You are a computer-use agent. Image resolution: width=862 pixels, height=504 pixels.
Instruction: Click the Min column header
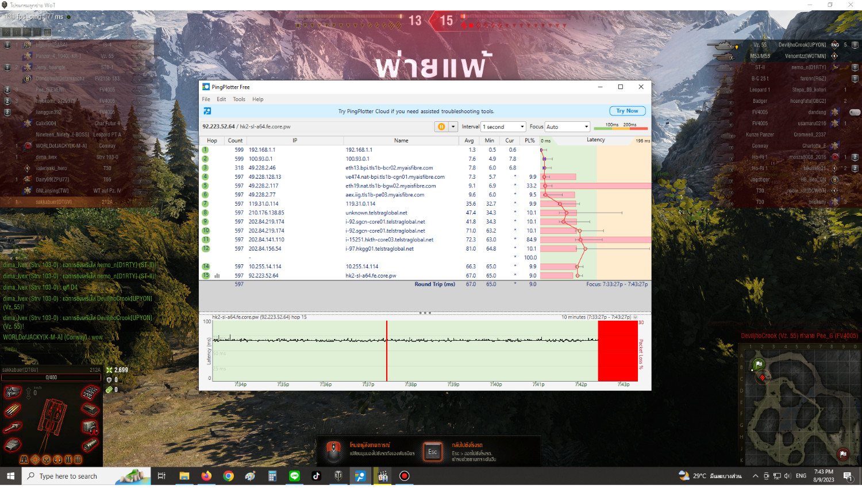coord(489,140)
